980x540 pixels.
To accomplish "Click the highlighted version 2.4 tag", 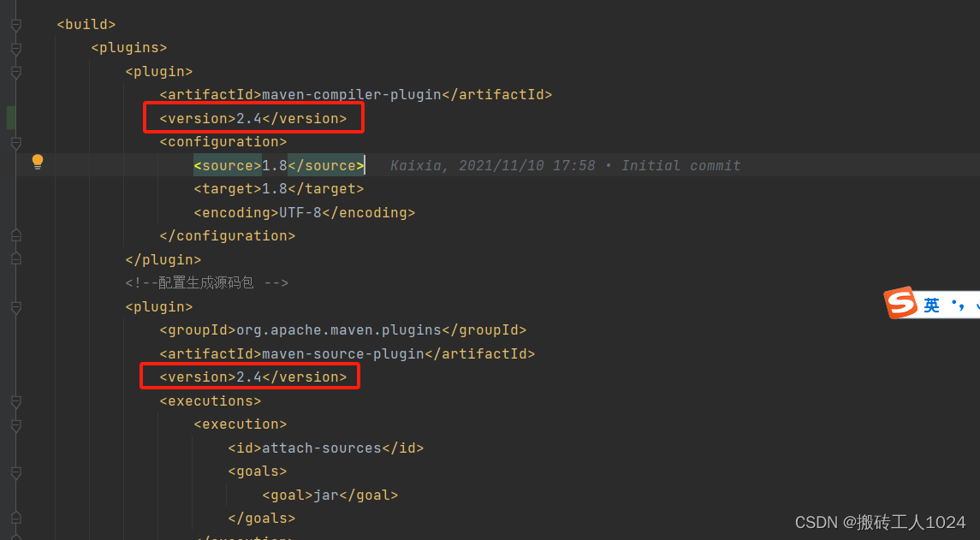I will [x=253, y=118].
